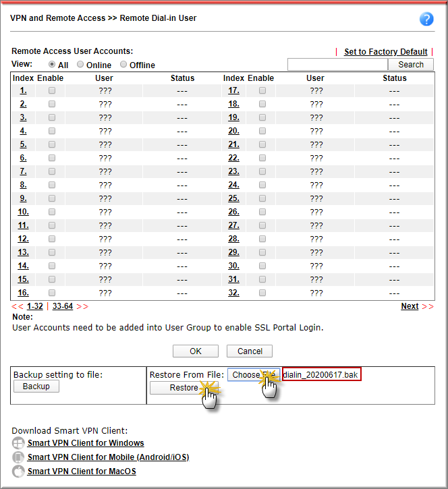Image resolution: width=448 pixels, height=489 pixels.
Task: Open user index 14 link
Action: 24,266
